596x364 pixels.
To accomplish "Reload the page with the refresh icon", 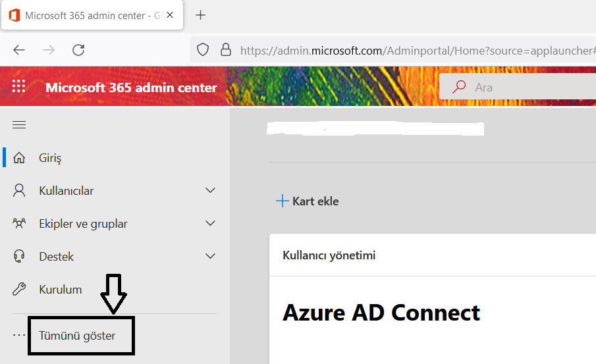I will (x=78, y=50).
